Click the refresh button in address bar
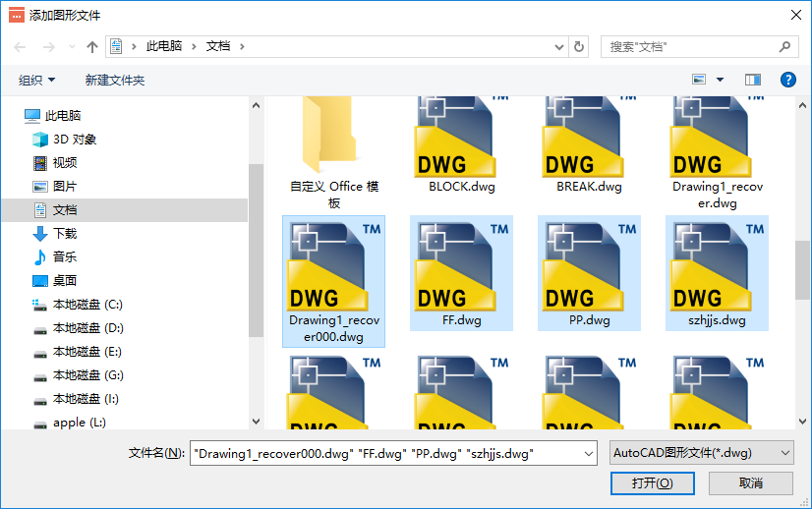Image resolution: width=812 pixels, height=509 pixels. point(579,46)
